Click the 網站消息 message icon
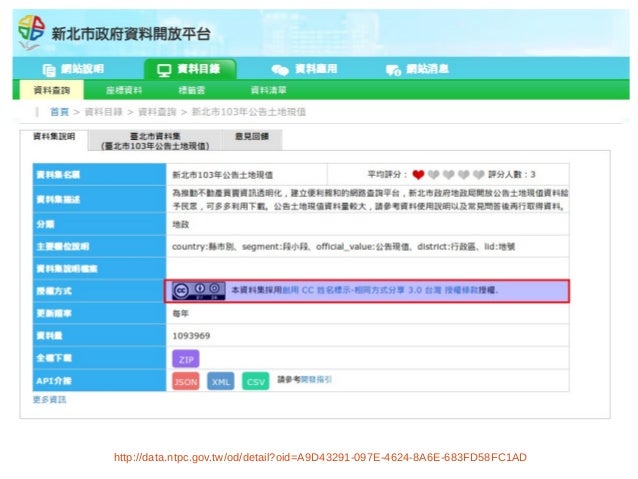 pos(393,70)
